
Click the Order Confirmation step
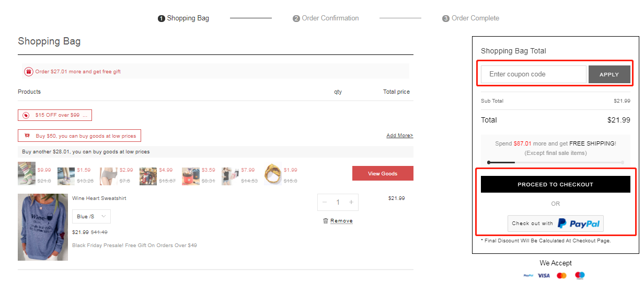coord(326,18)
